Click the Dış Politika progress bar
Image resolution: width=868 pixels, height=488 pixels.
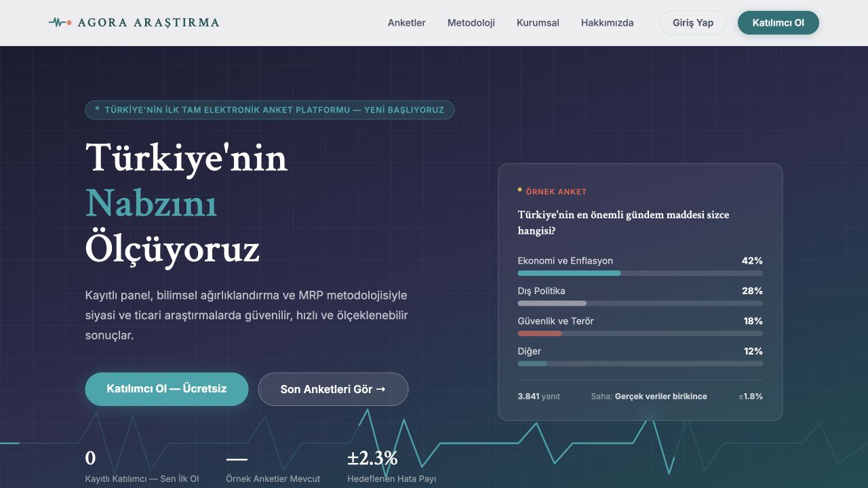point(640,303)
